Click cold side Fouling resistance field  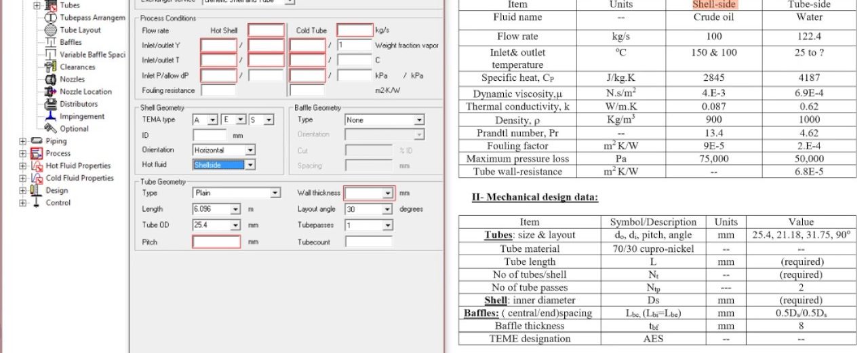coord(307,90)
